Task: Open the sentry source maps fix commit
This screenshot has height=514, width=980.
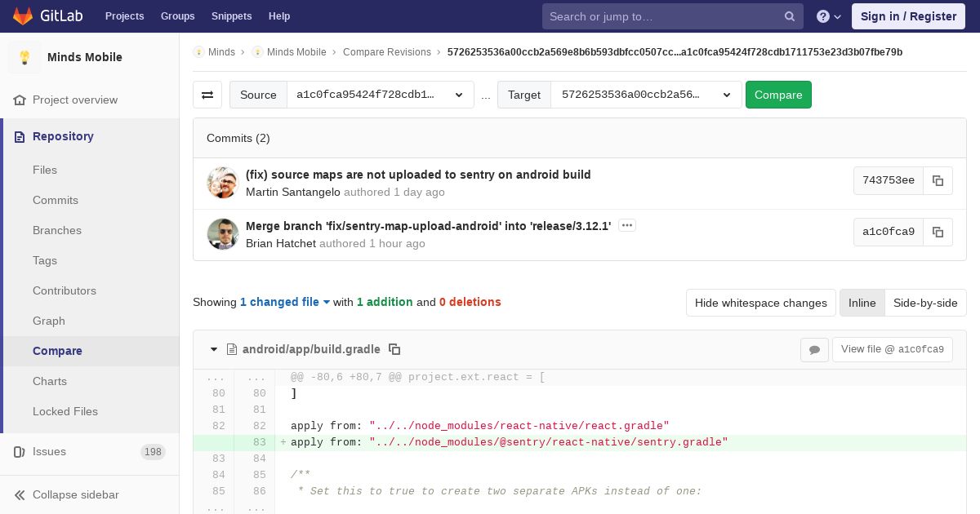Action: click(x=418, y=175)
